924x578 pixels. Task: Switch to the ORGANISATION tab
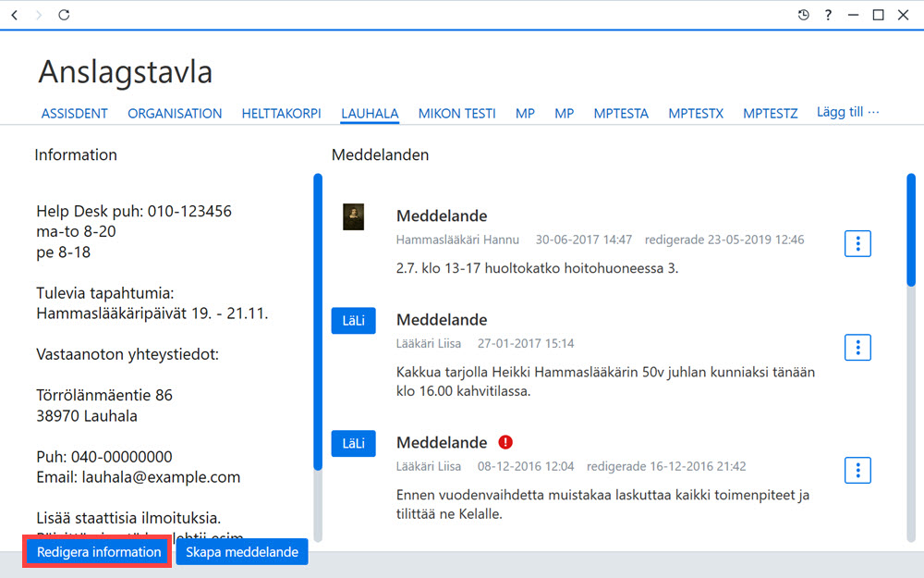[175, 113]
